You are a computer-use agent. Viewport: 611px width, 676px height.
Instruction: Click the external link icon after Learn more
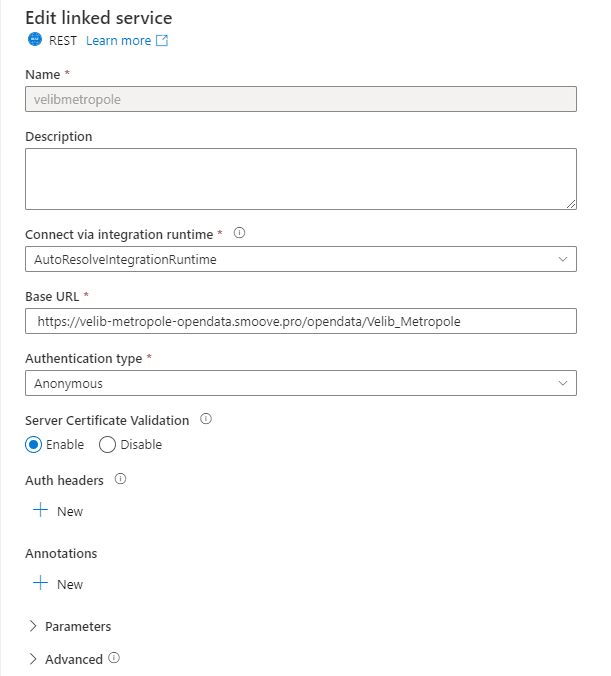[162, 41]
